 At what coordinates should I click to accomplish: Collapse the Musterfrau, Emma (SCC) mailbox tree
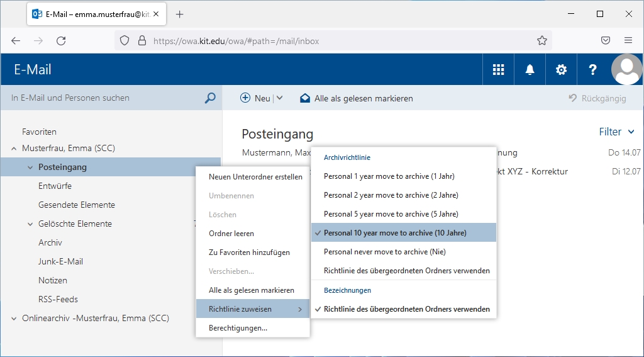(x=14, y=149)
